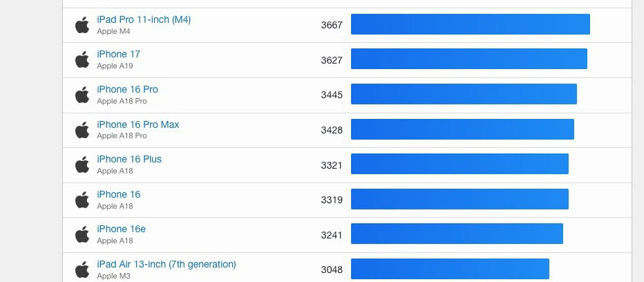
Task: Click the score bar for 3667
Action: tap(470, 24)
